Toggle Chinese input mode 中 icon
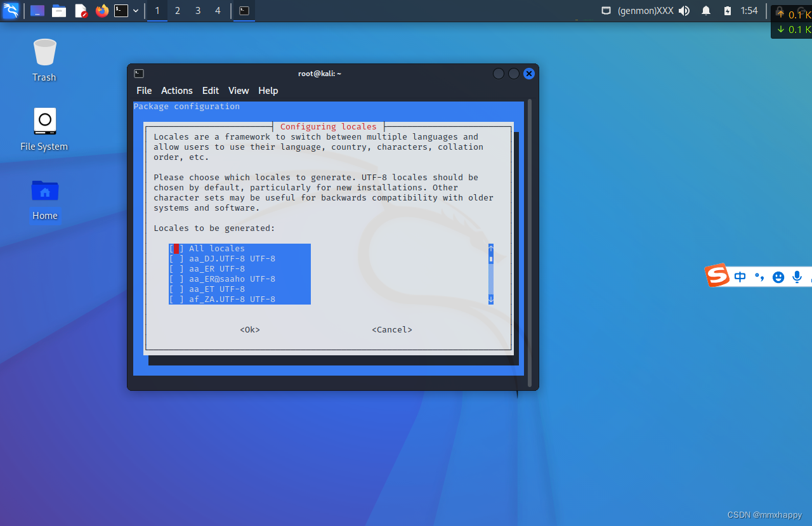The width and height of the screenshot is (812, 526). click(740, 277)
